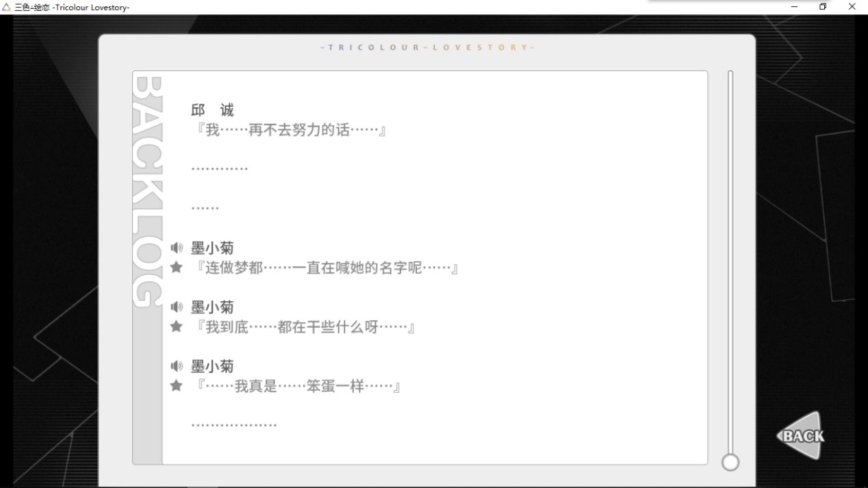Play voice for 我真是……笨蛋一样 line
Viewport: 868px width, 488px height.
177,366
